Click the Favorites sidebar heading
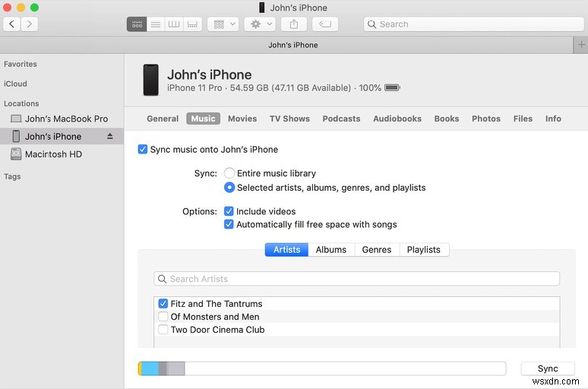Screen dimensions: 588x389 pyautogui.click(x=21, y=64)
